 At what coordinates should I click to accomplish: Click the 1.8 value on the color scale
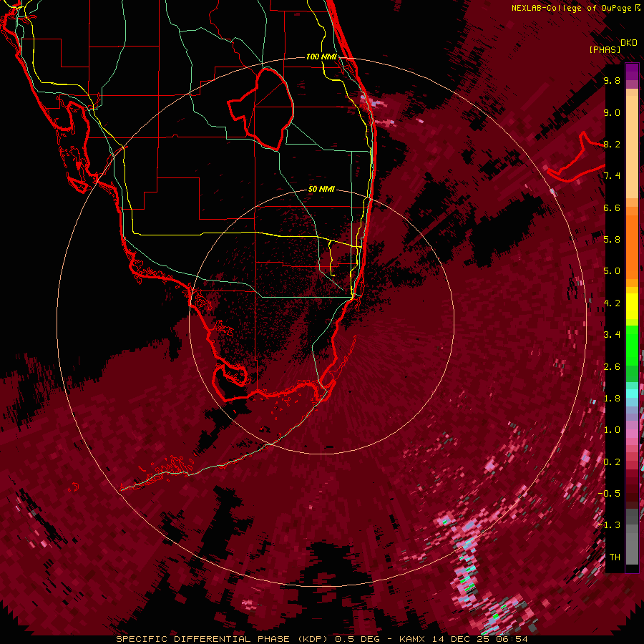[612, 399]
